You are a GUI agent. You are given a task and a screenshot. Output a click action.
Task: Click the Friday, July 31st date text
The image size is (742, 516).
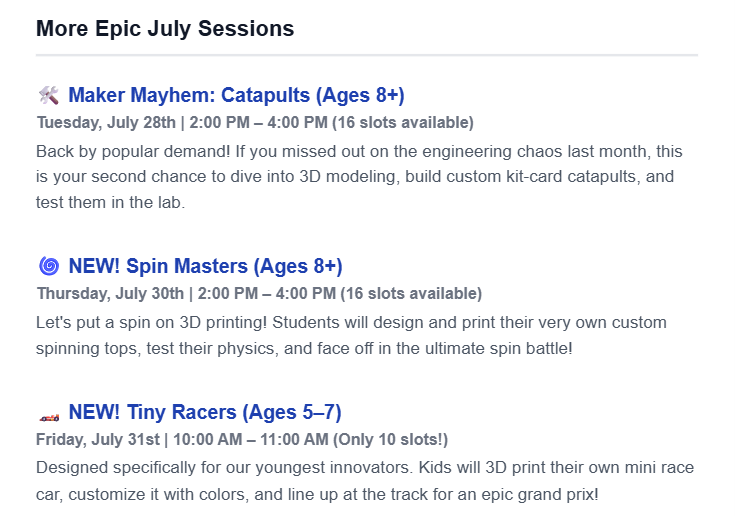click(97, 439)
